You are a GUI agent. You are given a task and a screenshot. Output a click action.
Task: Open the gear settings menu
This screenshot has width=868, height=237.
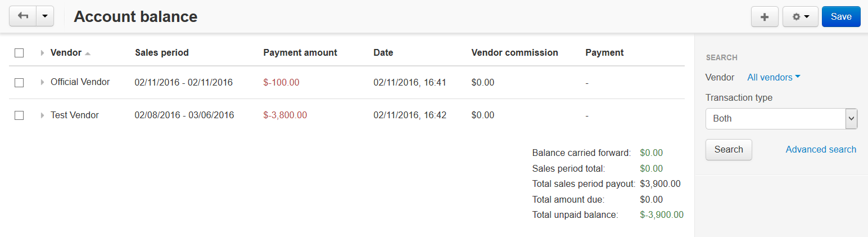click(800, 17)
